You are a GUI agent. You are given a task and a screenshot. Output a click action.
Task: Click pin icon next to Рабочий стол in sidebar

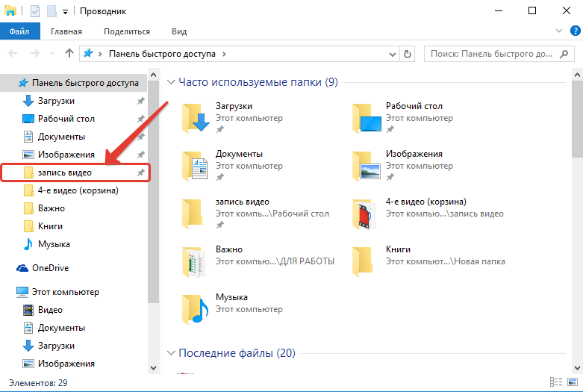click(x=140, y=119)
